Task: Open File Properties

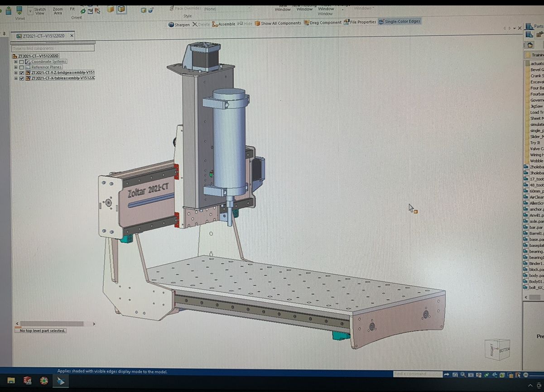Action: click(360, 22)
